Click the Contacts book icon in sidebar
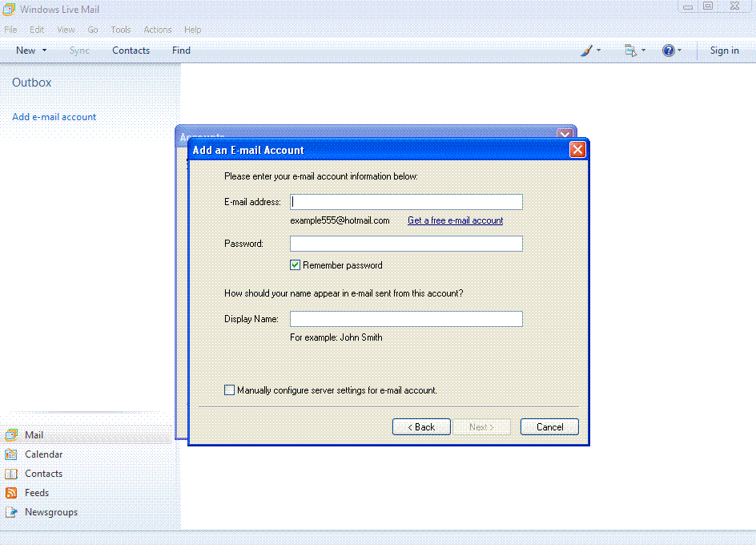Image resolution: width=756 pixels, height=545 pixels. (11, 474)
